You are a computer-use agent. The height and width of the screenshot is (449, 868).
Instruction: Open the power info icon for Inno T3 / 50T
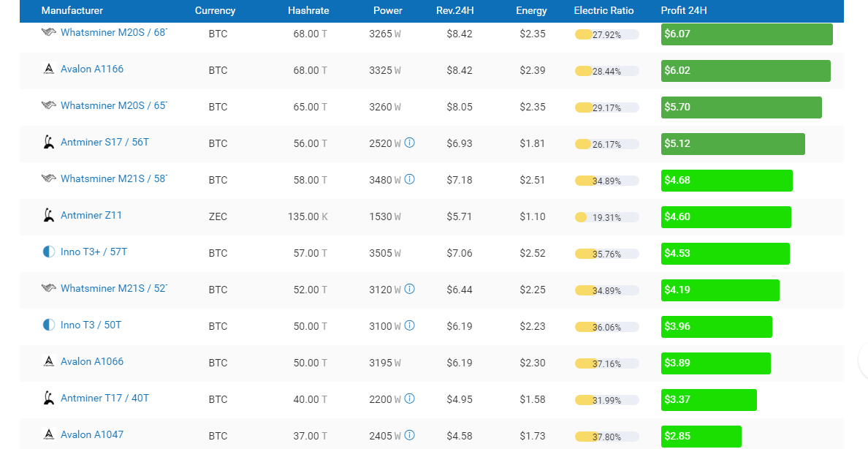[x=410, y=325]
